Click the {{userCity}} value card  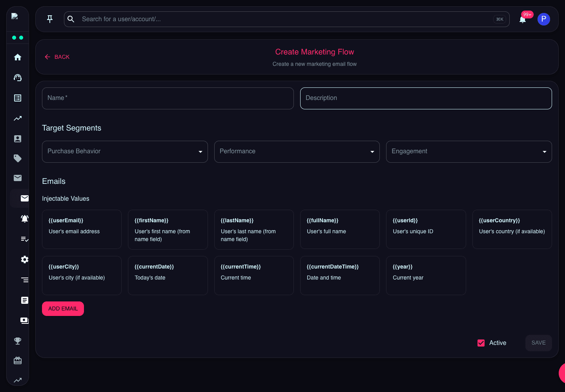[x=82, y=276]
